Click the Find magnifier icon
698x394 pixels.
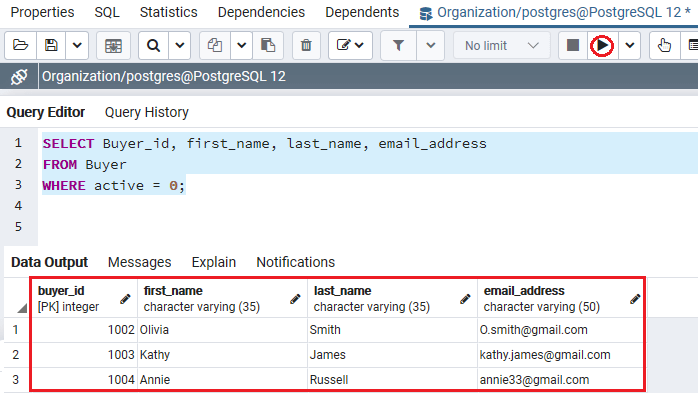coord(154,45)
